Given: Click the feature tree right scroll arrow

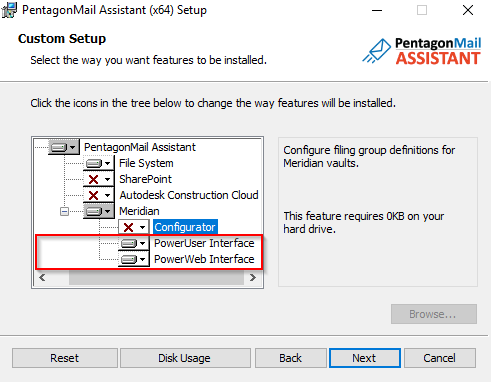Looking at the screenshot, I should pos(253,277).
